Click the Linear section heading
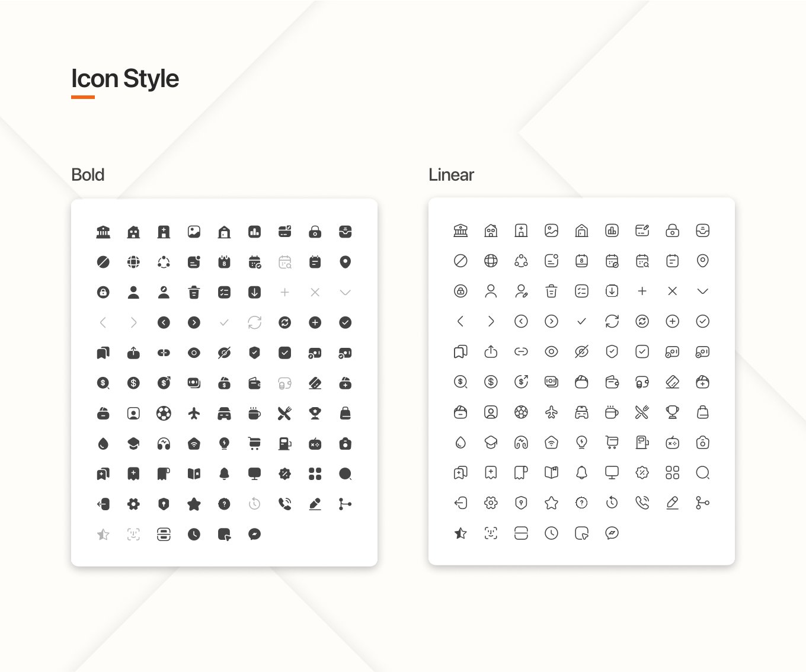Image resolution: width=806 pixels, height=672 pixels. (x=451, y=175)
